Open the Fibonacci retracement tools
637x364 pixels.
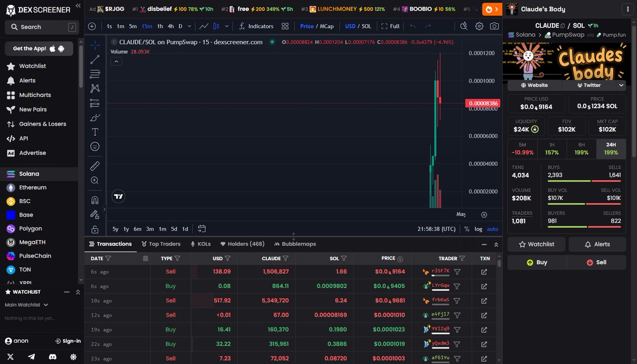[x=94, y=74]
